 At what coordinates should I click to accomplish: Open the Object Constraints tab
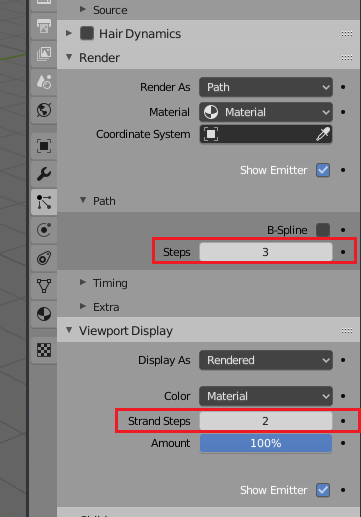[x=44, y=258]
